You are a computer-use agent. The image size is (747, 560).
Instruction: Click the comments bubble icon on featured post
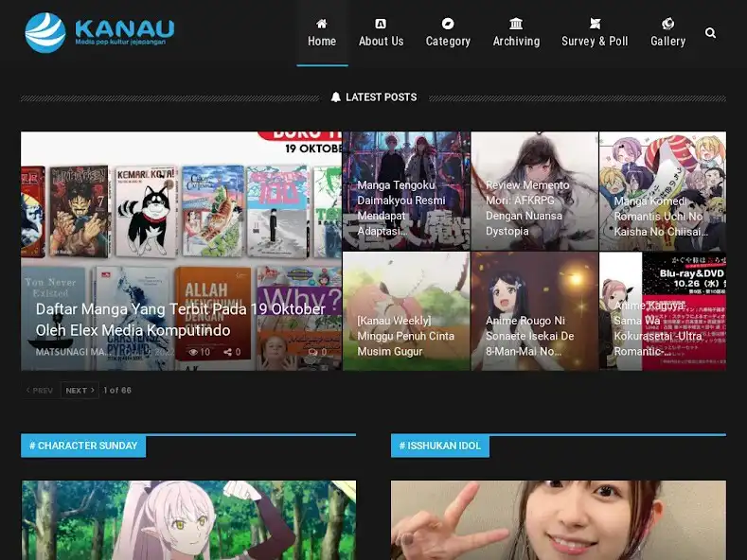click(x=312, y=352)
